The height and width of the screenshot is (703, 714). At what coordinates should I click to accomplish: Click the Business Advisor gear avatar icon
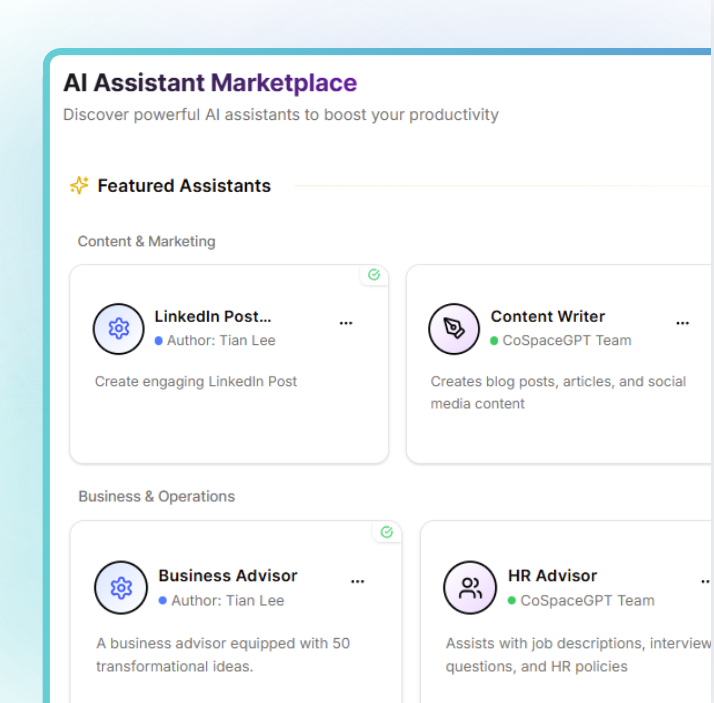pos(121,588)
